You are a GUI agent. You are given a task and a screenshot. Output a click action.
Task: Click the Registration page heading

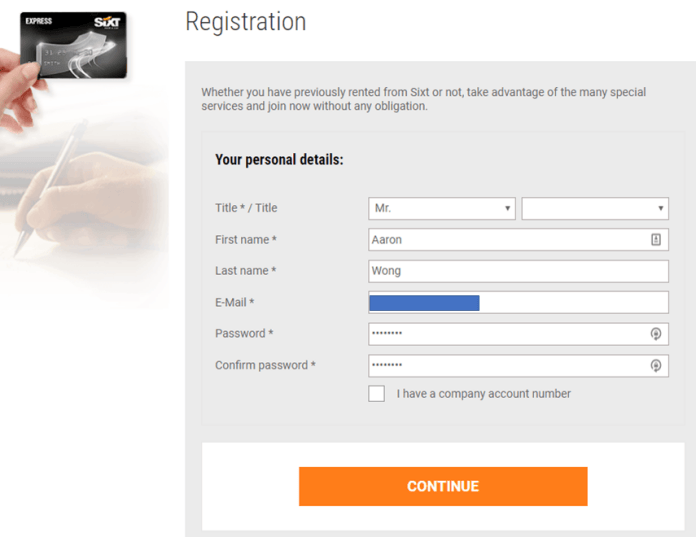(246, 21)
